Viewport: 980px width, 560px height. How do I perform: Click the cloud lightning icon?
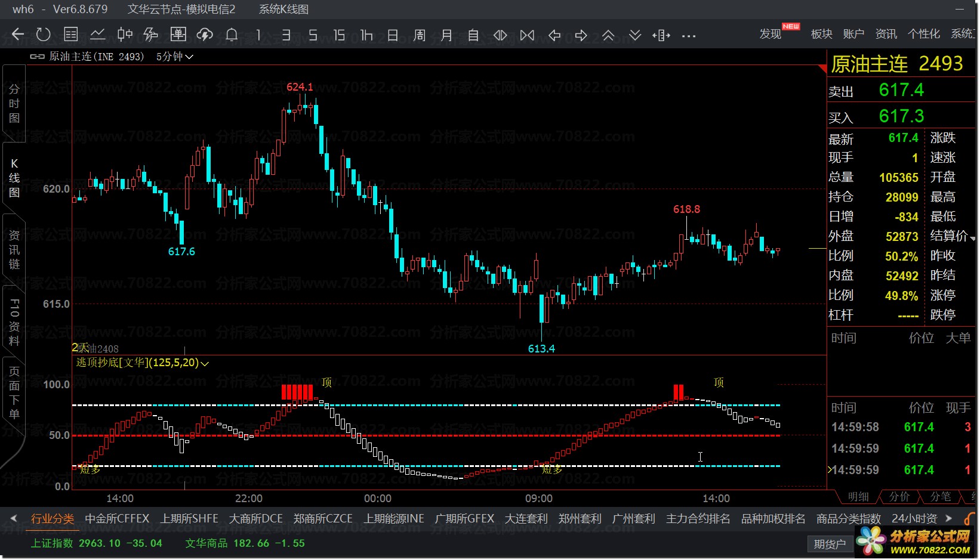205,35
